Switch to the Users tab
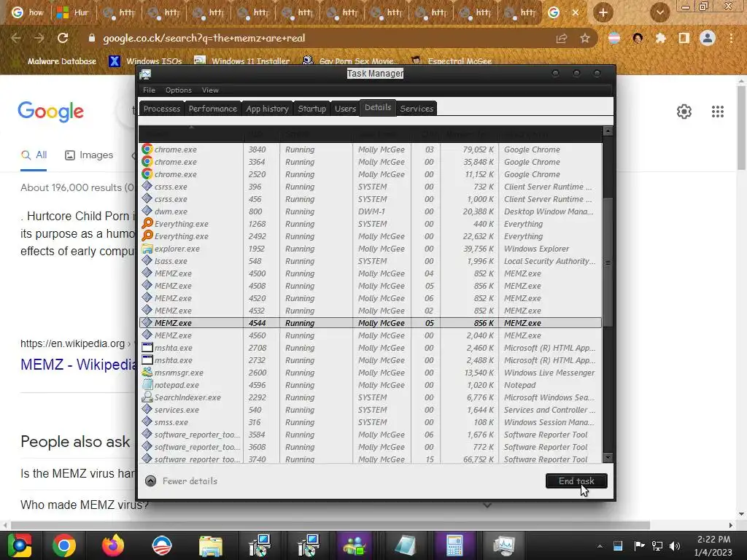The height and width of the screenshot is (560, 747). pos(345,109)
